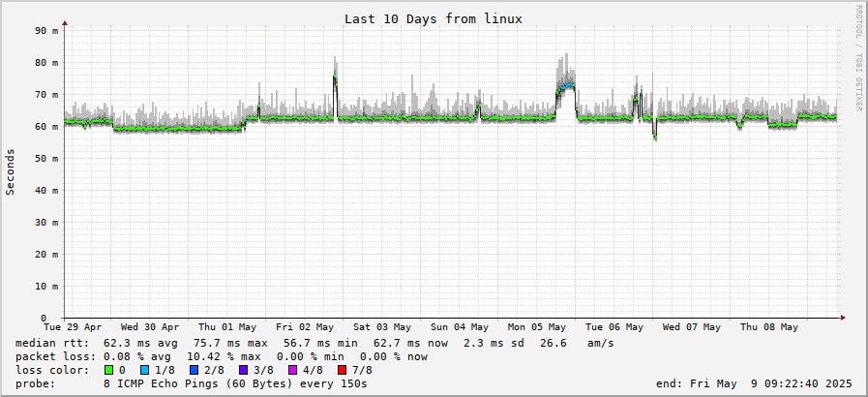The image size is (868, 397).
Task: Click the '60 m' y-axis value
Action: tap(47, 127)
